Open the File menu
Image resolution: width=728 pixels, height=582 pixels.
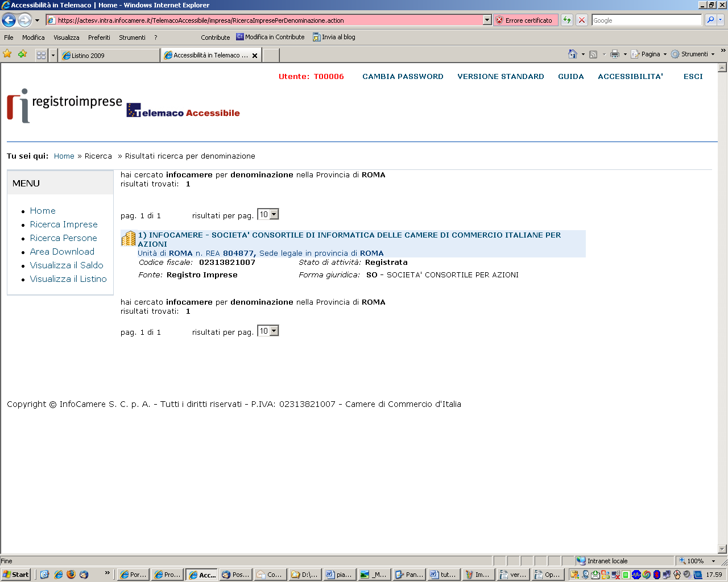coord(9,38)
